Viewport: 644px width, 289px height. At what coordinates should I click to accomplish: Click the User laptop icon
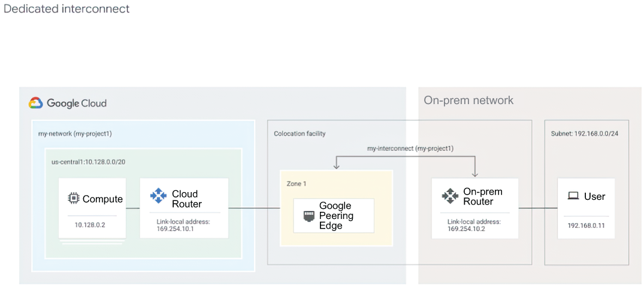573,197
